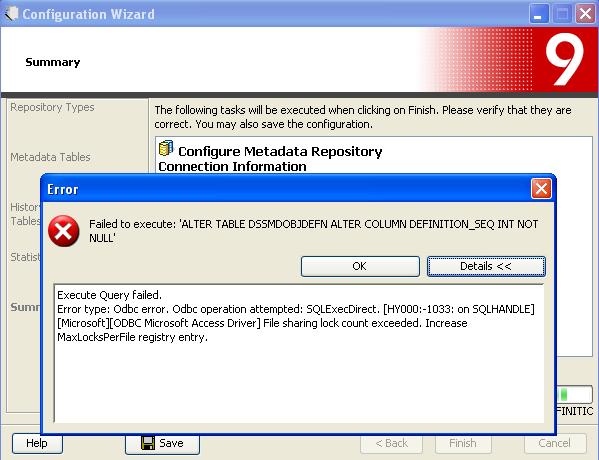Click the big red 9 logo
This screenshot has width=599, height=460.
click(565, 59)
